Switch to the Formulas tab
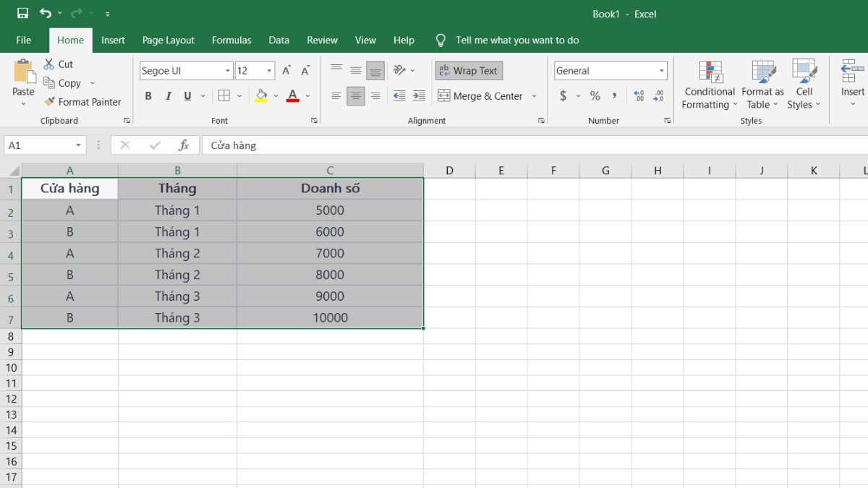The image size is (868, 488). click(231, 40)
